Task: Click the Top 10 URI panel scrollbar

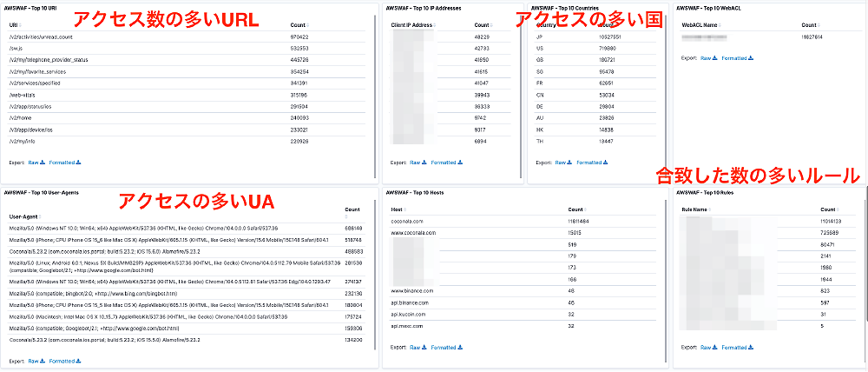Action: (x=375, y=97)
